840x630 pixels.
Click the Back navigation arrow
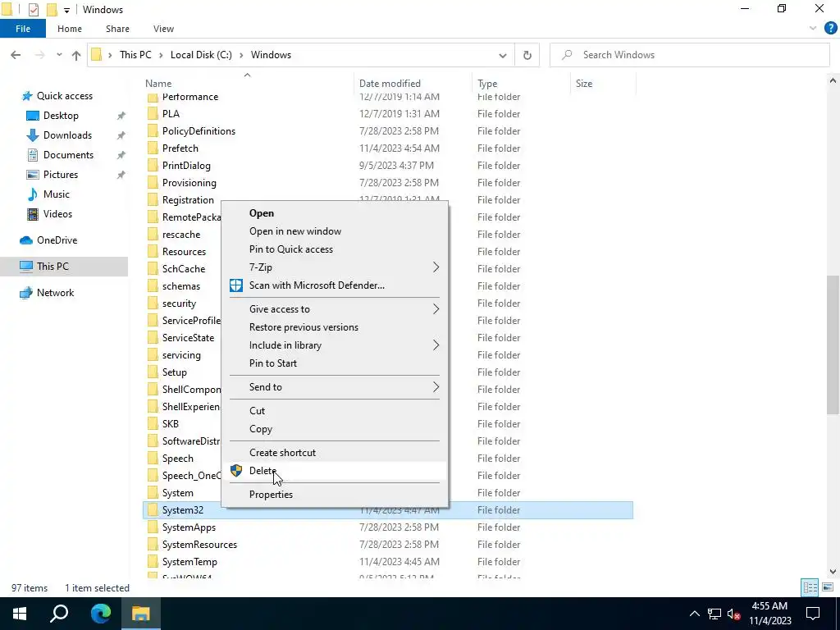coord(16,55)
